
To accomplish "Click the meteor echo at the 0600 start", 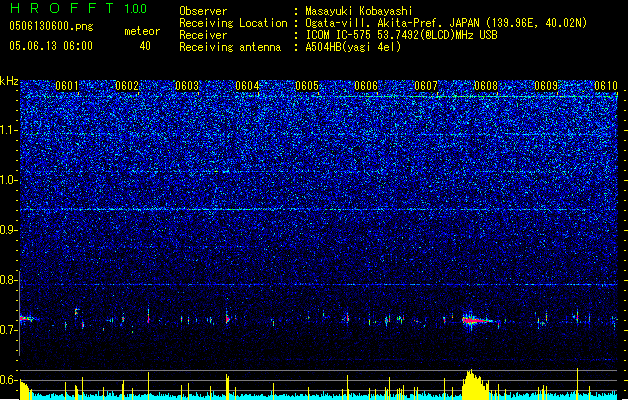I will click(x=27, y=319).
